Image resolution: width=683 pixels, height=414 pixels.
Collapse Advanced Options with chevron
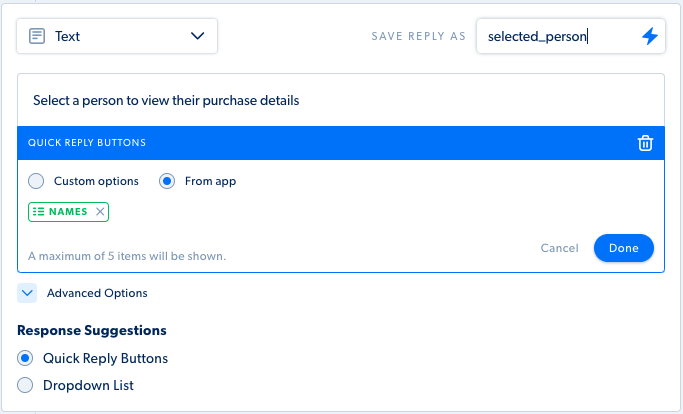pyautogui.click(x=27, y=293)
